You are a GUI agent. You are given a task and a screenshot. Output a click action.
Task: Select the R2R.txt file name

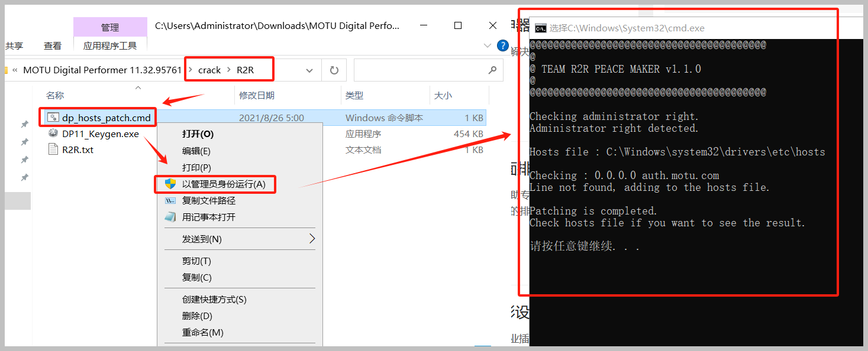[78, 149]
